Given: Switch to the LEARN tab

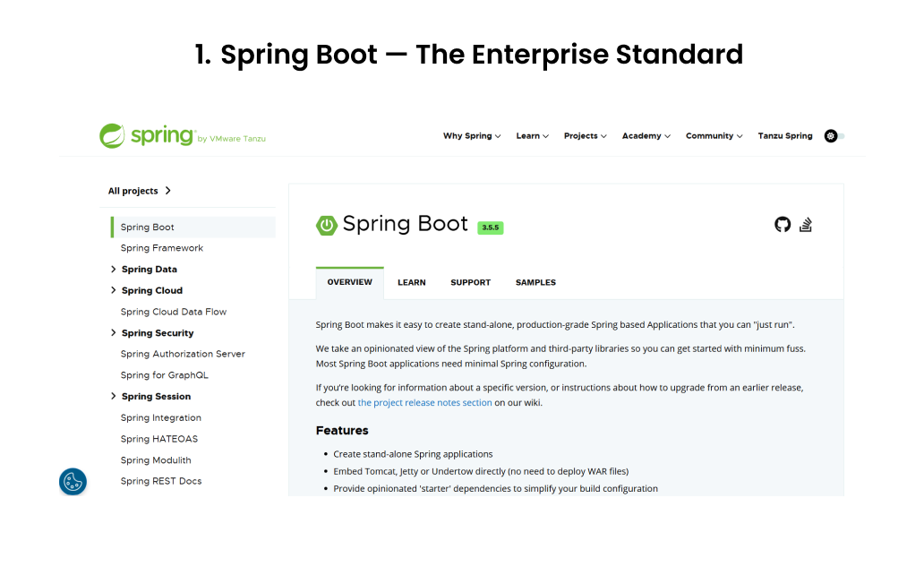Looking at the screenshot, I should 411,281.
